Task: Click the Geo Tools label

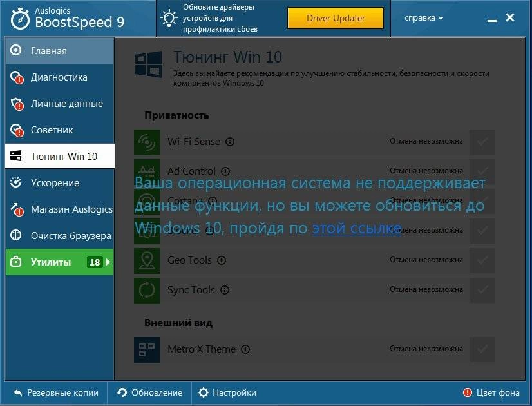Action: [x=189, y=260]
